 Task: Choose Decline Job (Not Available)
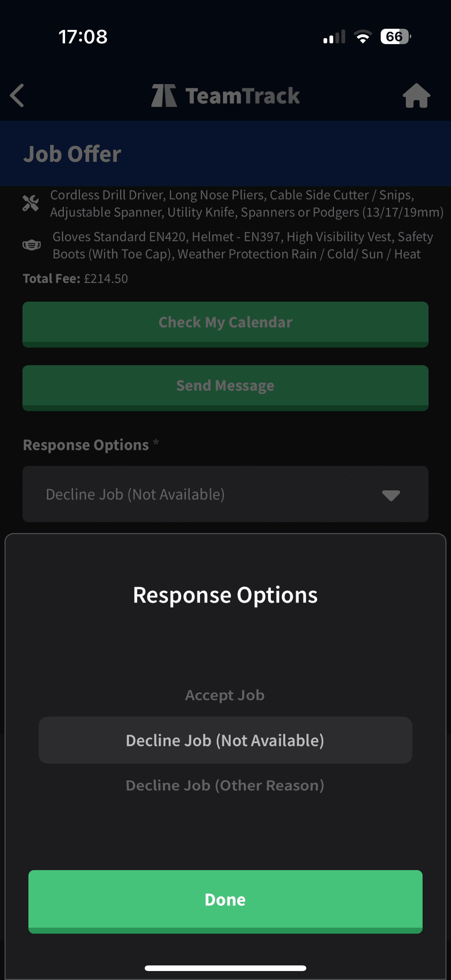tap(225, 740)
